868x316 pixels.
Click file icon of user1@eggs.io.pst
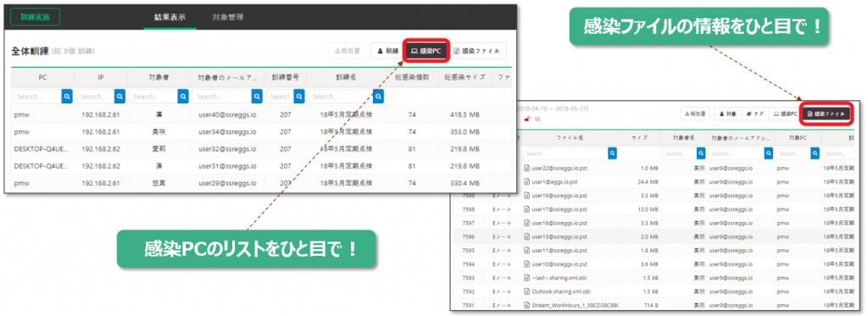point(527,181)
